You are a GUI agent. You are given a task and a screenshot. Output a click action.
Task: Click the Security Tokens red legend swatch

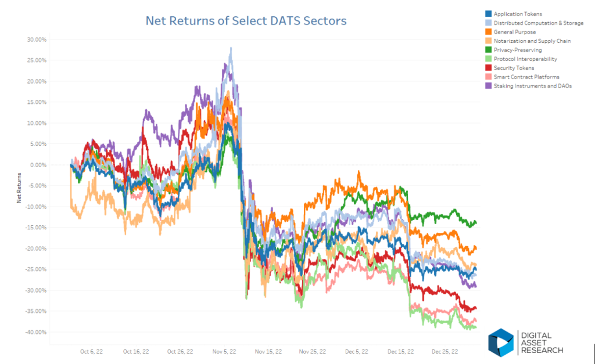(x=488, y=67)
